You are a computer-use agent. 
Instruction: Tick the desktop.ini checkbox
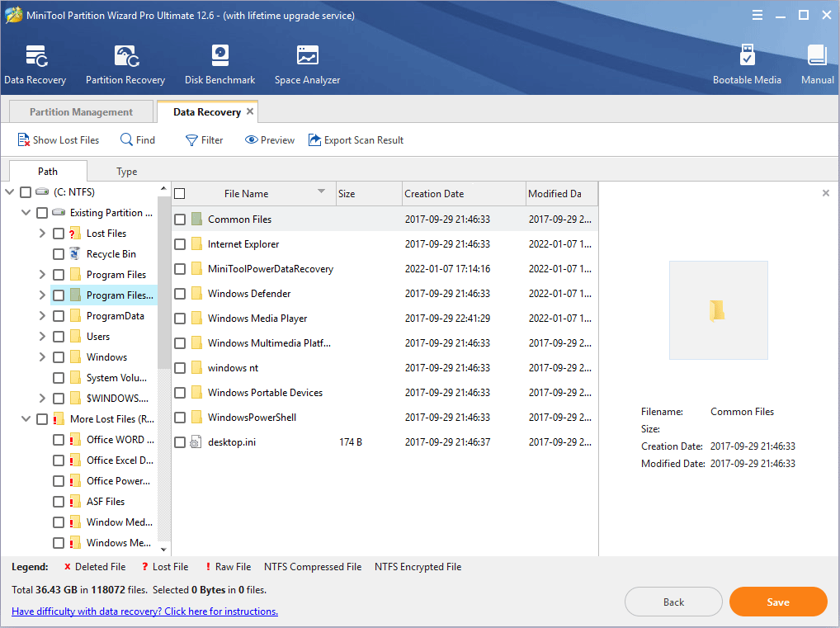pyautogui.click(x=180, y=442)
